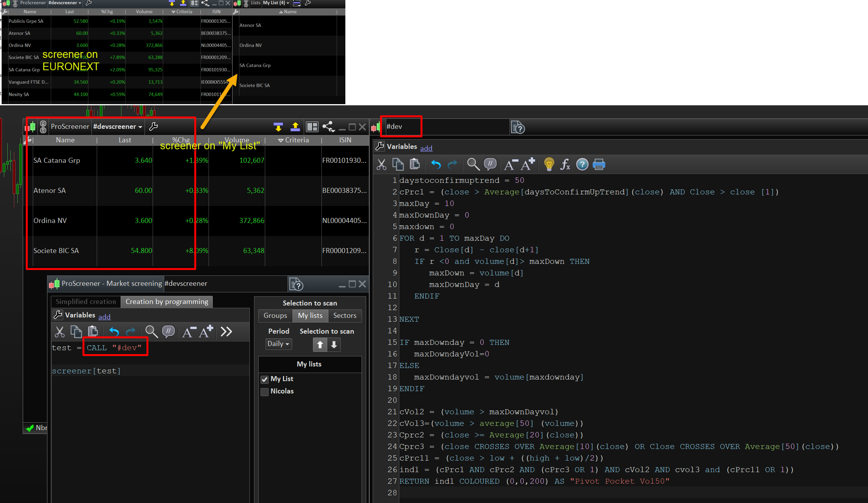
Task: Select ascending selection to scan arrow
Action: [320, 344]
